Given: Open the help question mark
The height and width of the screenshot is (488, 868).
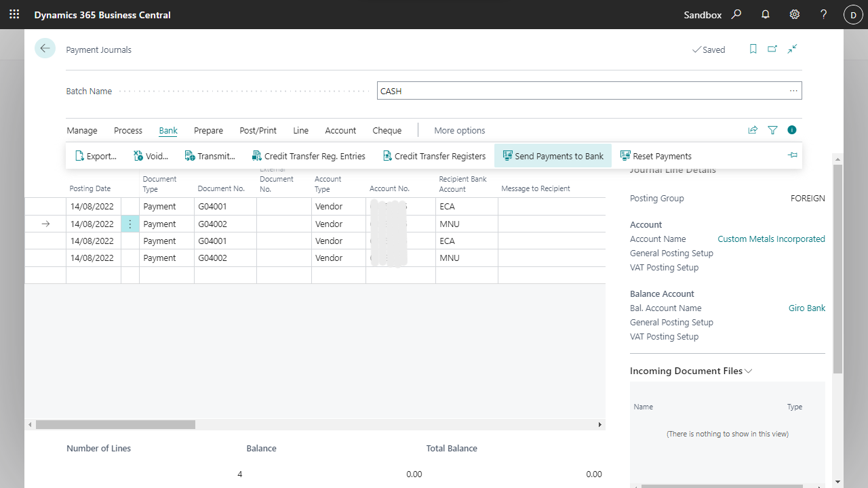Looking at the screenshot, I should click(x=824, y=14).
